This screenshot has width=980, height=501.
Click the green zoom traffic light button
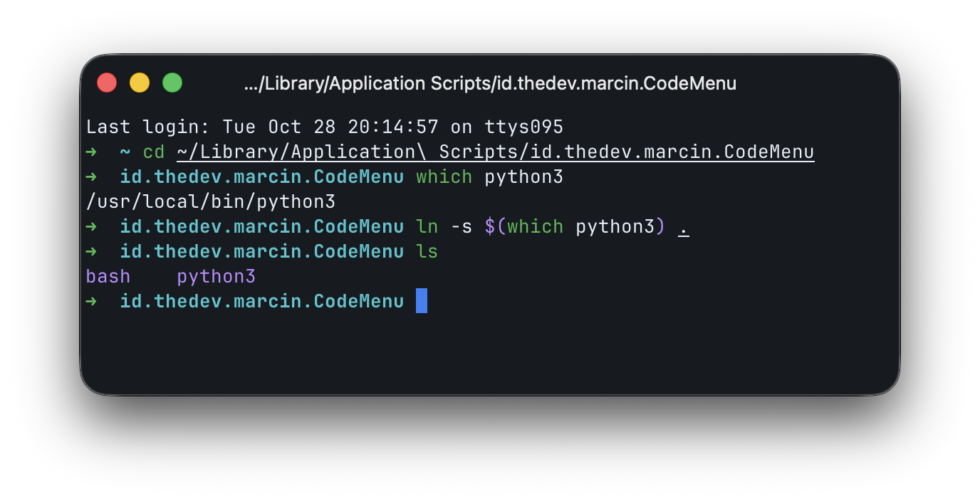pyautogui.click(x=172, y=83)
